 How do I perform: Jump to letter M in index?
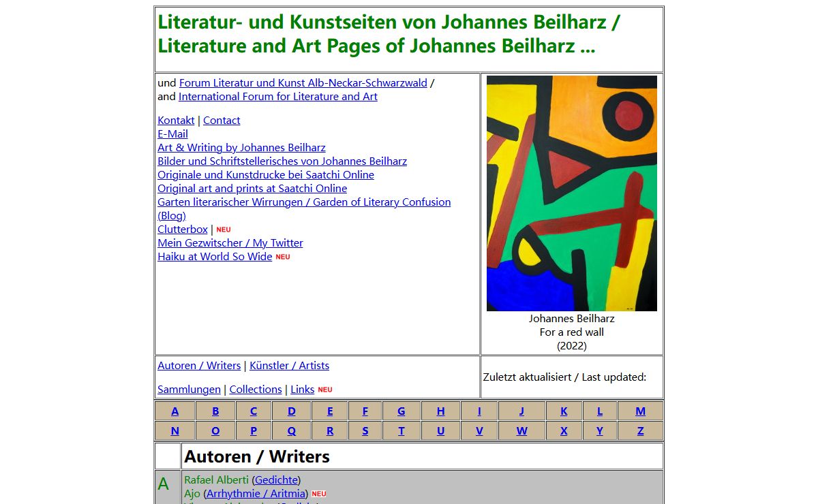pyautogui.click(x=641, y=411)
